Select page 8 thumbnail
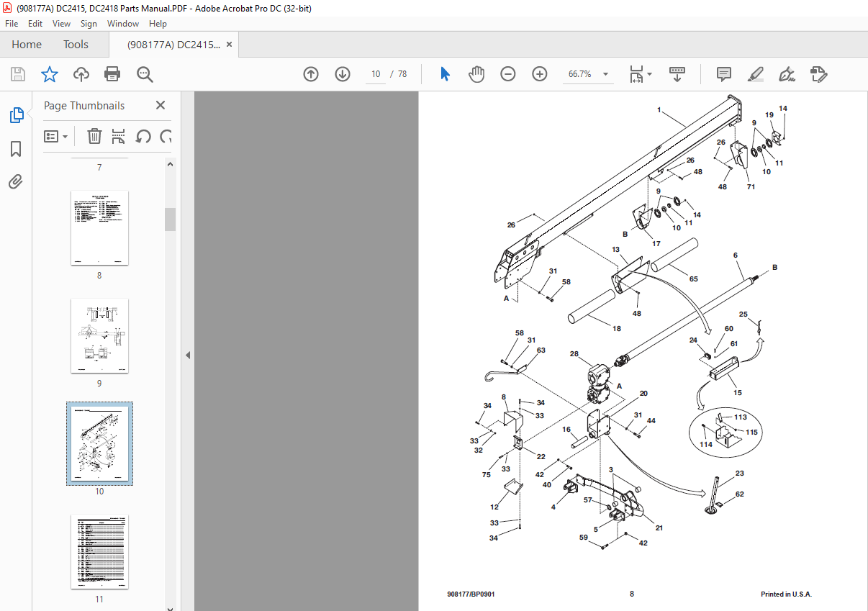This screenshot has width=868, height=611. (x=99, y=227)
